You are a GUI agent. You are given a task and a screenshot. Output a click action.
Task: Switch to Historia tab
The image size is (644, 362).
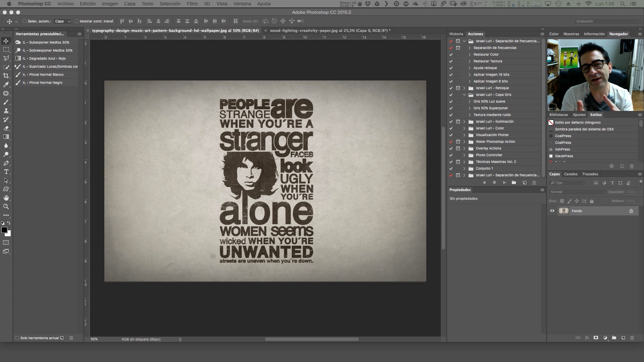pos(456,34)
